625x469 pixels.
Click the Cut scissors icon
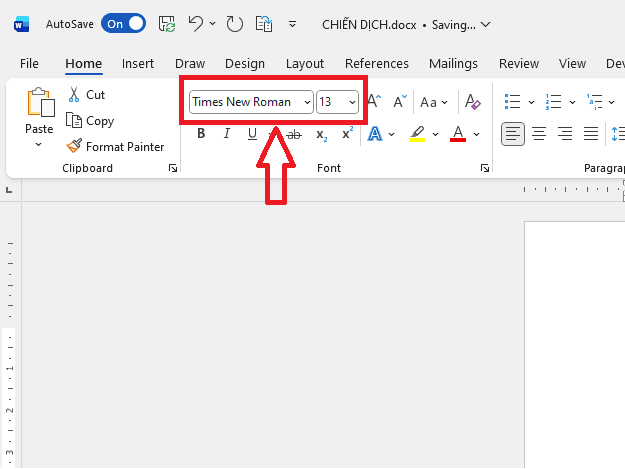click(x=74, y=94)
